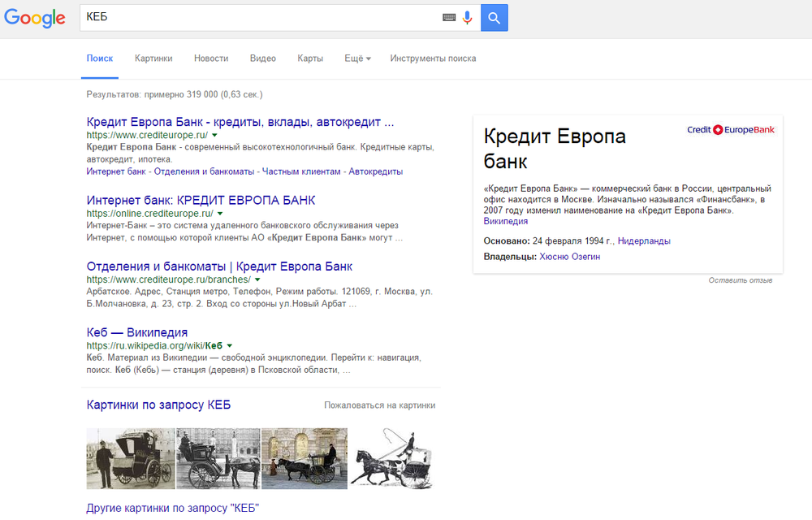Open the Ещё menu
This screenshot has width=812, height=520.
357,58
